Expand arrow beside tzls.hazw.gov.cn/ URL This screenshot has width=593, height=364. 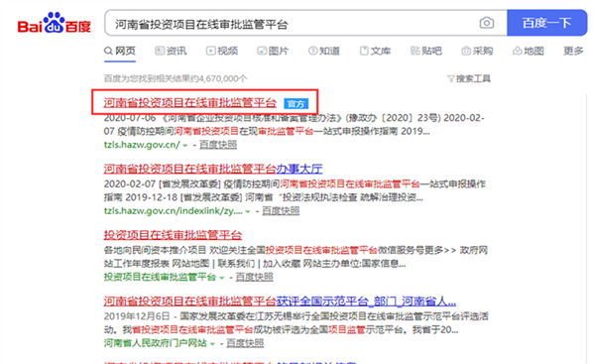(185, 145)
